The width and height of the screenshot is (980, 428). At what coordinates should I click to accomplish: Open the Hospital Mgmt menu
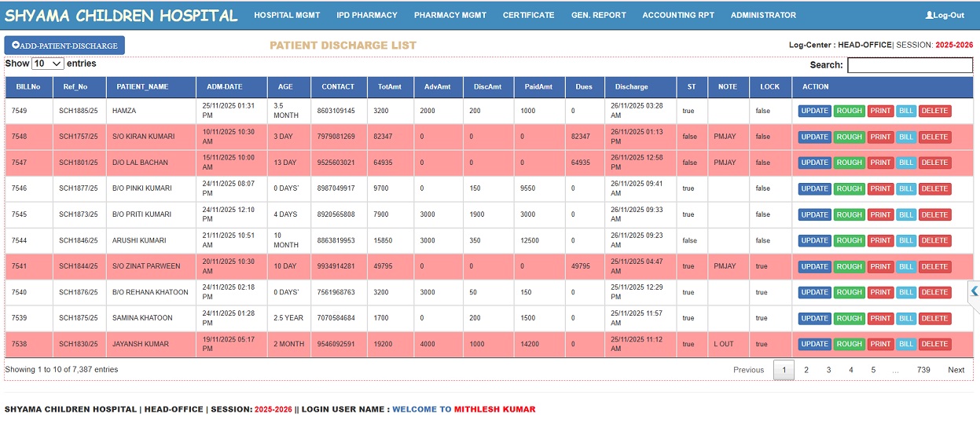tap(287, 15)
